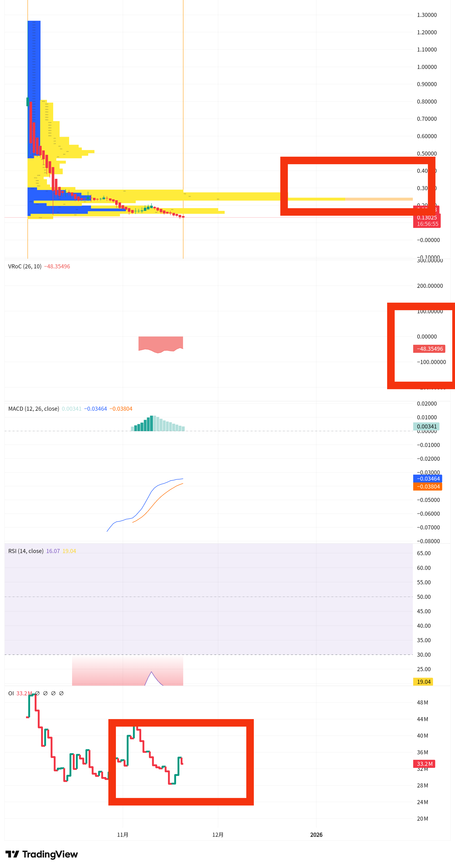Viewport: 455px width, 868px height.
Task: Click the blue -0.03464 MACD value tag
Action: [x=428, y=478]
